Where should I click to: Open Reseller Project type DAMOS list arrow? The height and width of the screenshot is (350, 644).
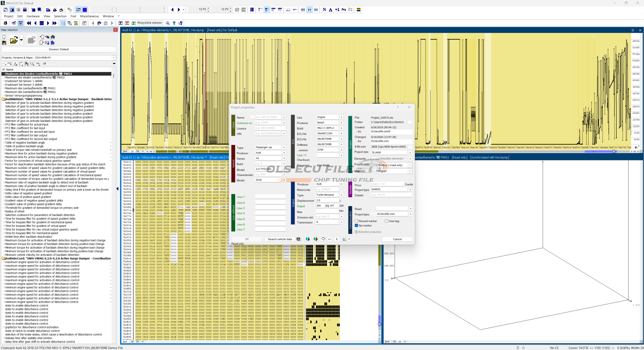(x=410, y=189)
